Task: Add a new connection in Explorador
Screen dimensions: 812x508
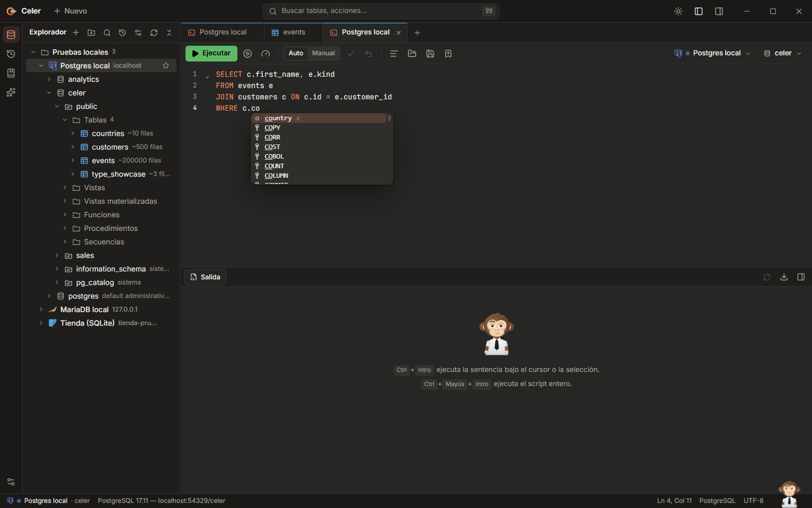Action: pyautogui.click(x=76, y=33)
